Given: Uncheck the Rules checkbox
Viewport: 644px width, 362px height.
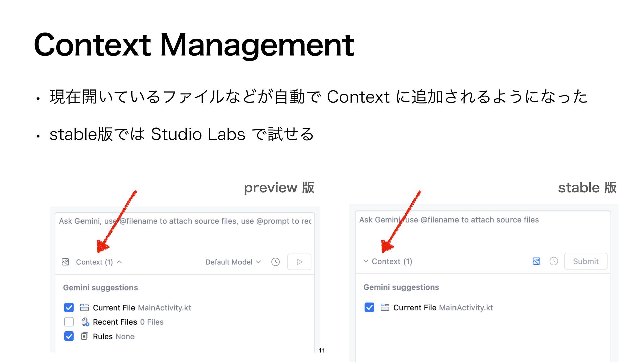Looking at the screenshot, I should (x=69, y=336).
